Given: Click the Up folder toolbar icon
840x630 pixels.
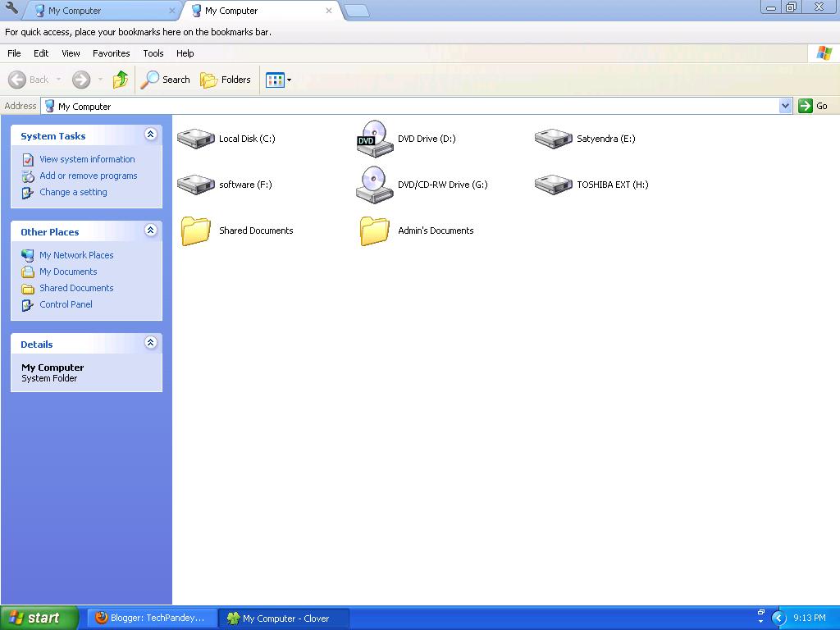Looking at the screenshot, I should coord(121,80).
